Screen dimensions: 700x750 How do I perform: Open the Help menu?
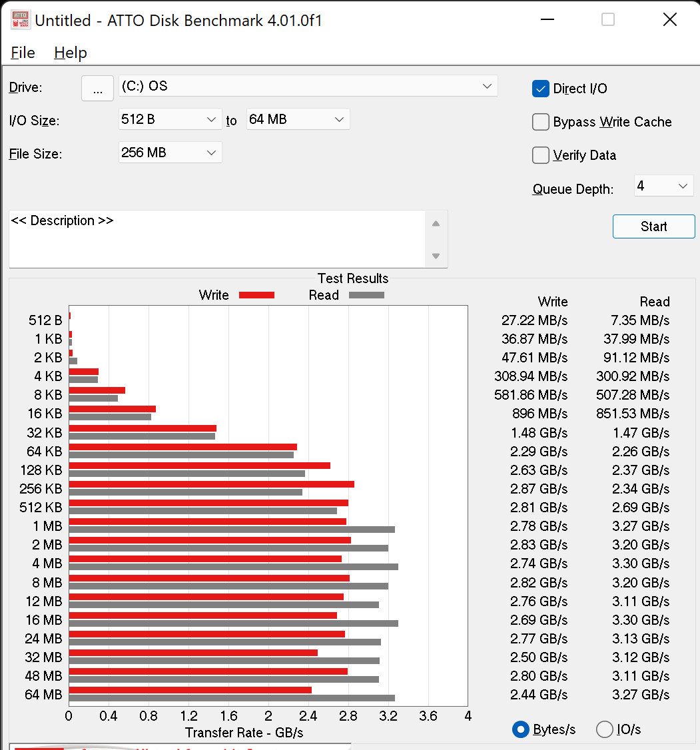(x=71, y=53)
